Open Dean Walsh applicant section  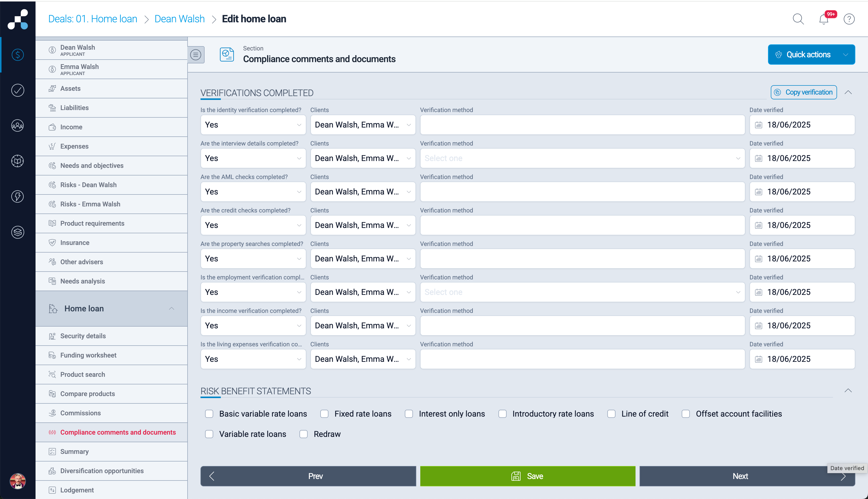111,50
